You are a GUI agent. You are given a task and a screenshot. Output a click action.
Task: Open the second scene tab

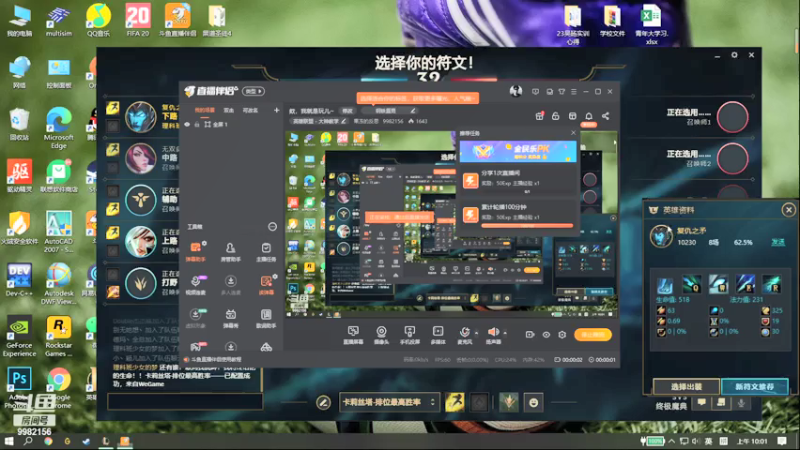tap(229, 110)
